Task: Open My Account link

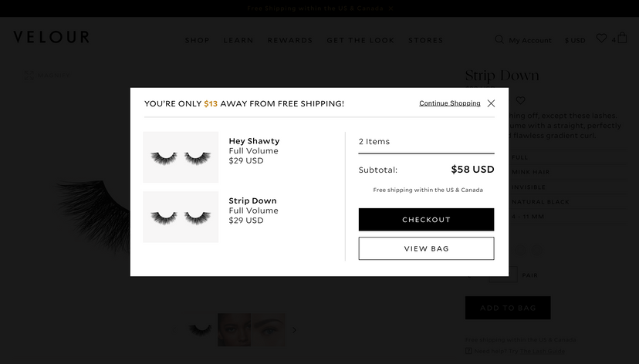Action: [x=530, y=40]
